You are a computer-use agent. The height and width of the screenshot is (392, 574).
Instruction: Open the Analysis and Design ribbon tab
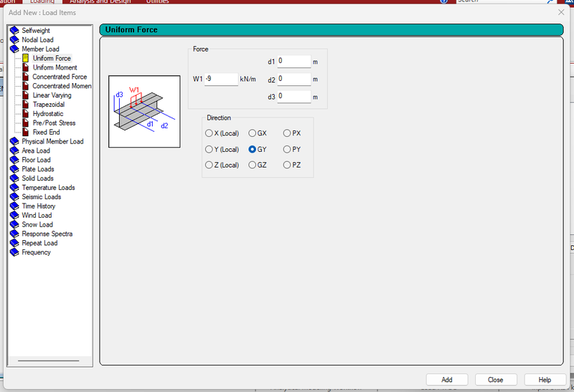100,1
